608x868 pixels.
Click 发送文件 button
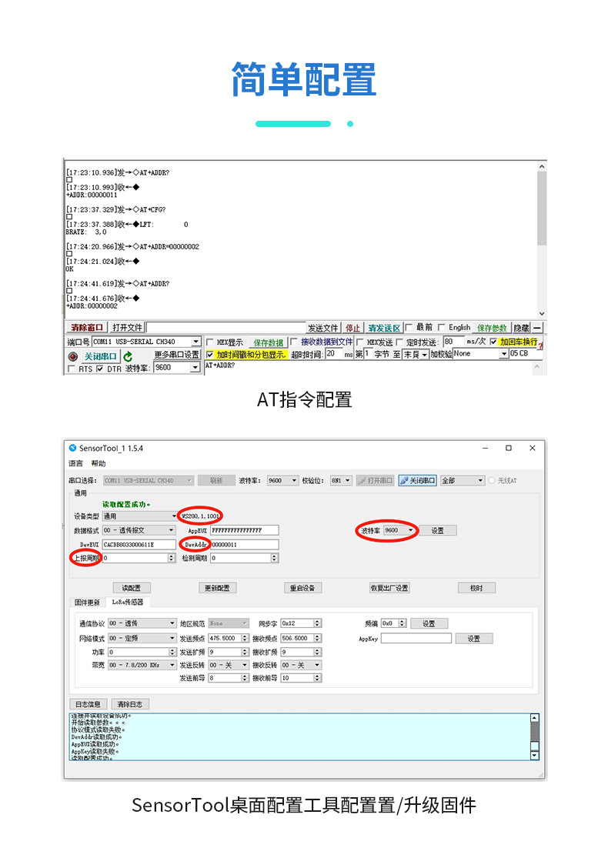point(323,328)
